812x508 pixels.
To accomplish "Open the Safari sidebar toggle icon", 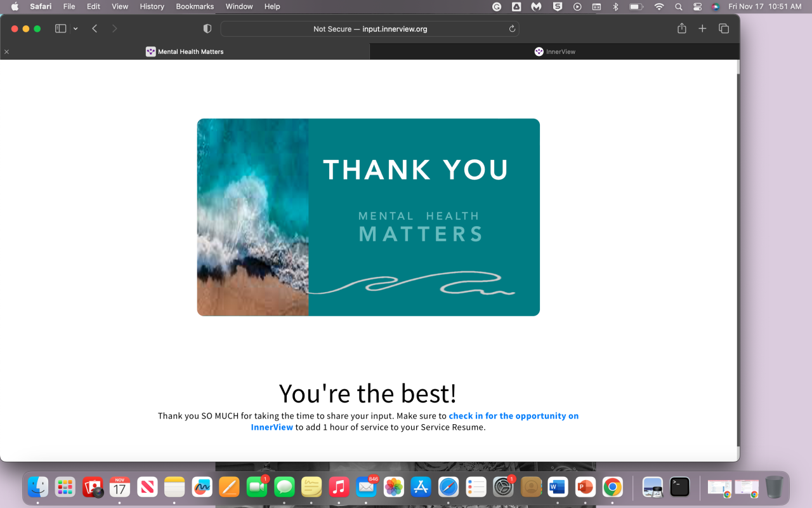I will click(61, 29).
